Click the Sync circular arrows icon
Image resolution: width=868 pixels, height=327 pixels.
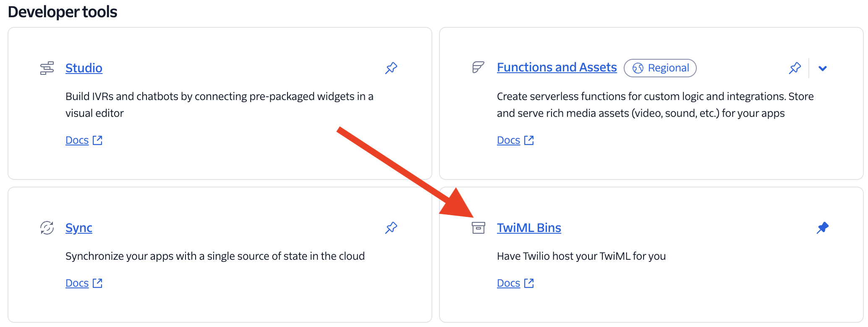click(47, 228)
